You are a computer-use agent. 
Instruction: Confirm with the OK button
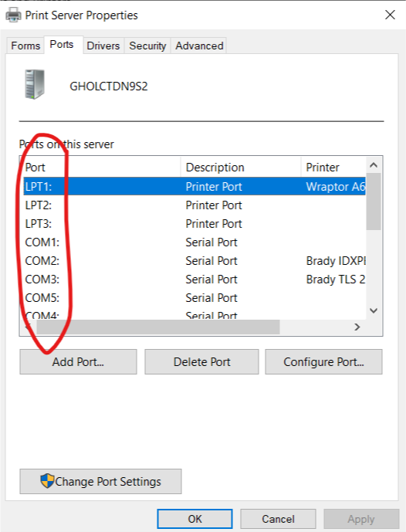195,519
